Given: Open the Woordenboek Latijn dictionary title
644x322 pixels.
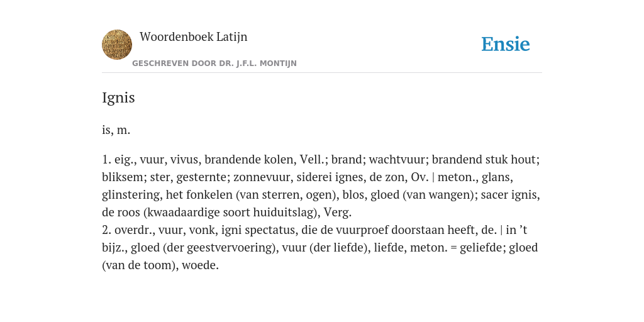Looking at the screenshot, I should click(194, 36).
